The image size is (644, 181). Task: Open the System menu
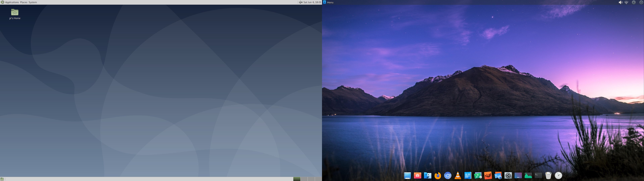pos(33,2)
